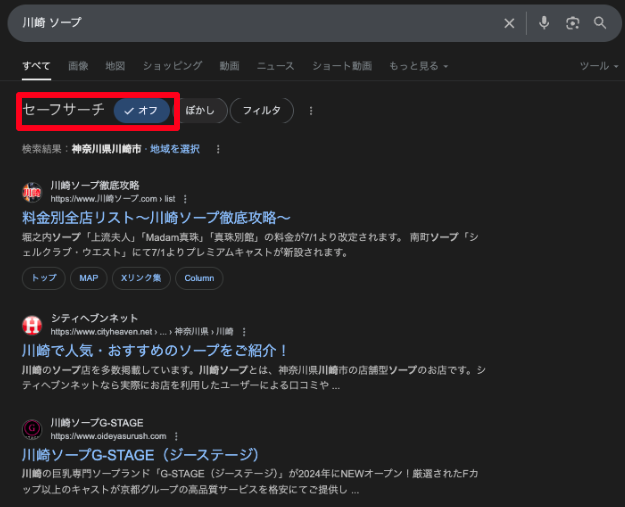Expand the もっと見る dropdown

tap(419, 66)
